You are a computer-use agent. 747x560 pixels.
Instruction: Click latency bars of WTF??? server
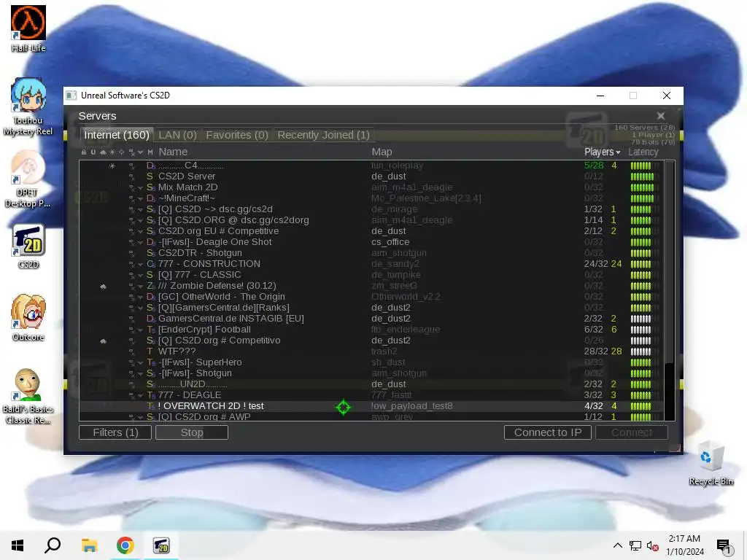[640, 351]
